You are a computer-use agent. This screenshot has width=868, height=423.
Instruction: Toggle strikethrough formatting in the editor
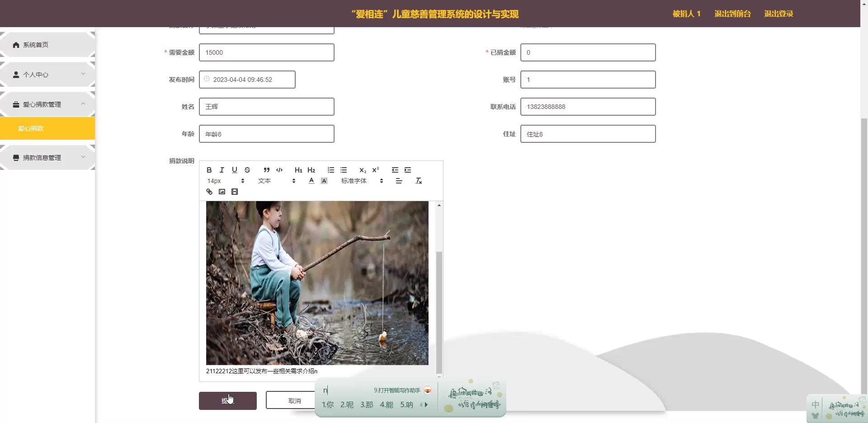pos(247,170)
